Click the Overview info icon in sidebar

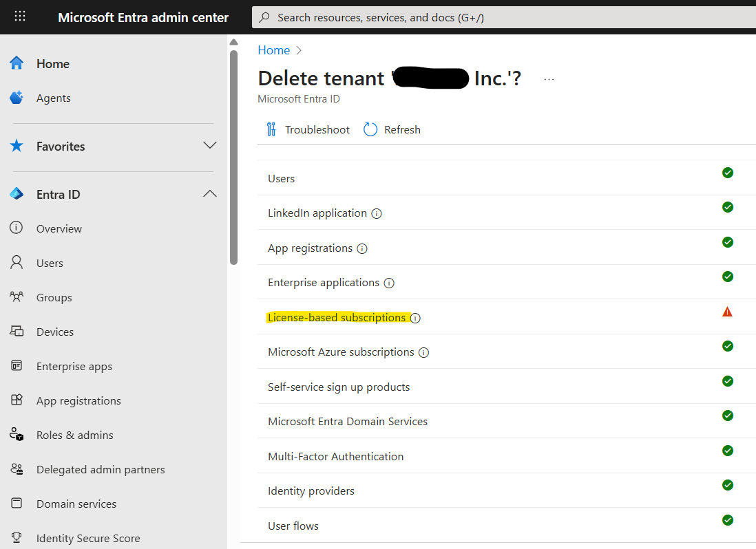click(x=17, y=227)
